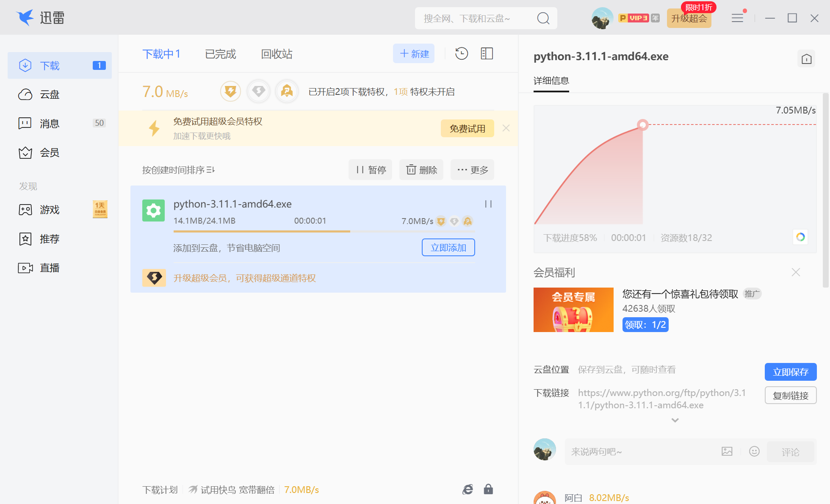Click the 会员专属 treasure chest thumbnail
830x504 pixels.
click(573, 310)
